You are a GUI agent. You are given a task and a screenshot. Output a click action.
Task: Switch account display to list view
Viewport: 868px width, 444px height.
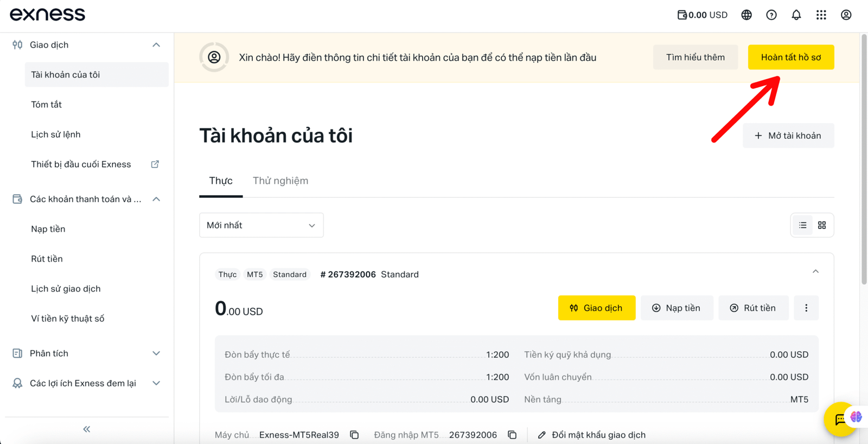[x=802, y=225]
